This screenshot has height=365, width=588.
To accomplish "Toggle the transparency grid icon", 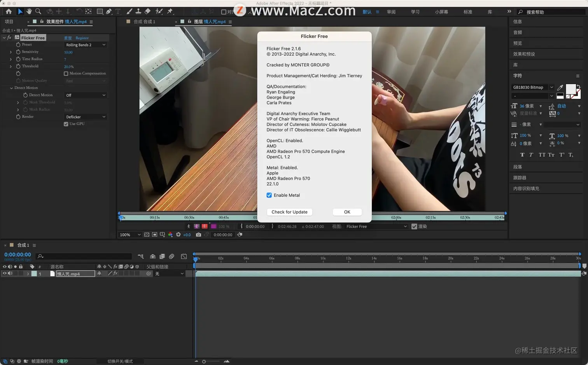I will coord(147,235).
